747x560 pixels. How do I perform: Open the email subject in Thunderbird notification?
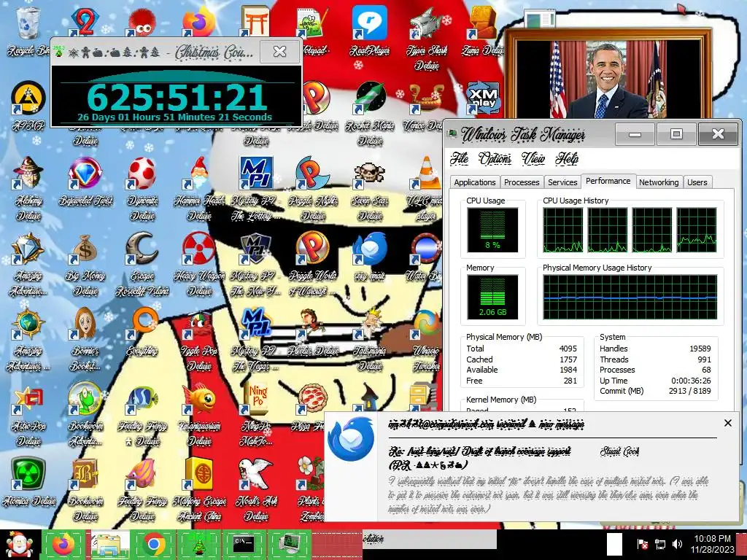click(480, 457)
